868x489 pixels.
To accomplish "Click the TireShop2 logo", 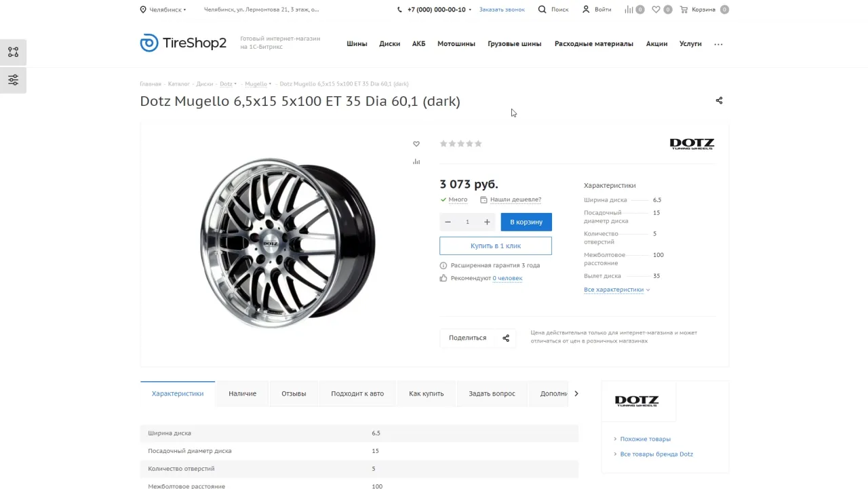I will click(x=183, y=43).
